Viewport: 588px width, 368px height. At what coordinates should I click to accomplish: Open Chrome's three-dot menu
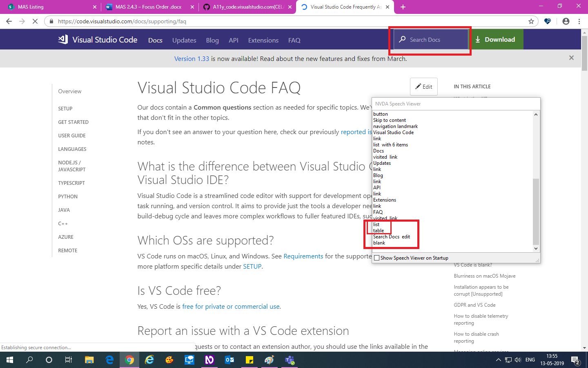click(x=579, y=21)
